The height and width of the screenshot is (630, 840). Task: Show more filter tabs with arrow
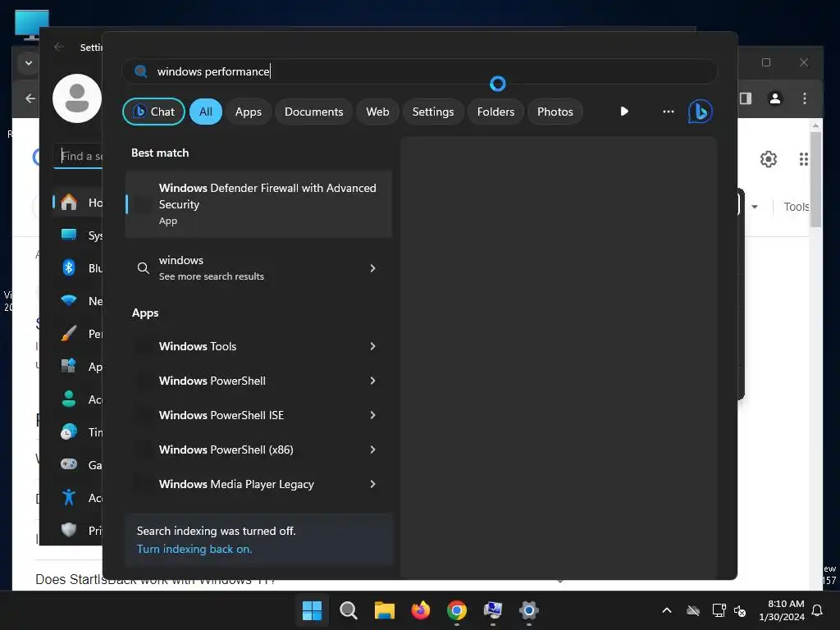[624, 112]
